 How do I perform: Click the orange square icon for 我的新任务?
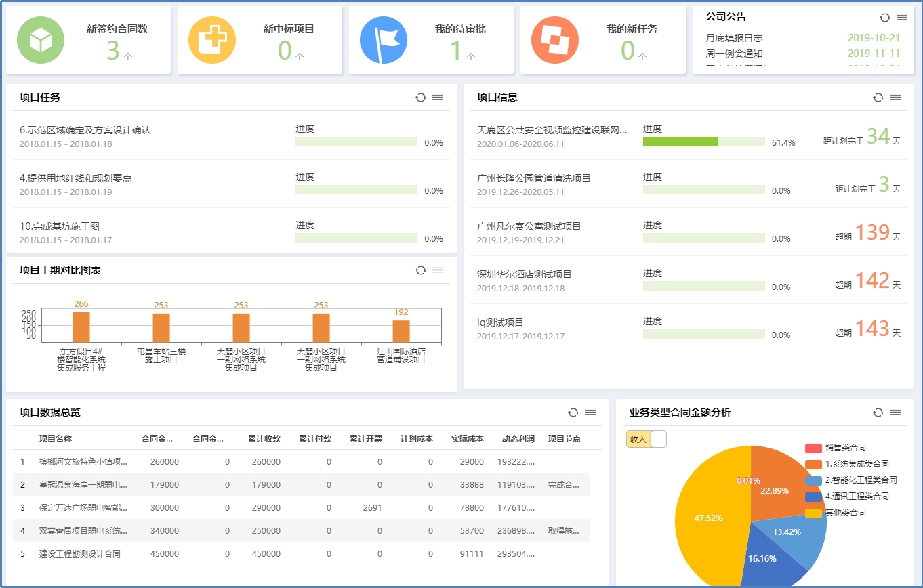click(x=555, y=40)
